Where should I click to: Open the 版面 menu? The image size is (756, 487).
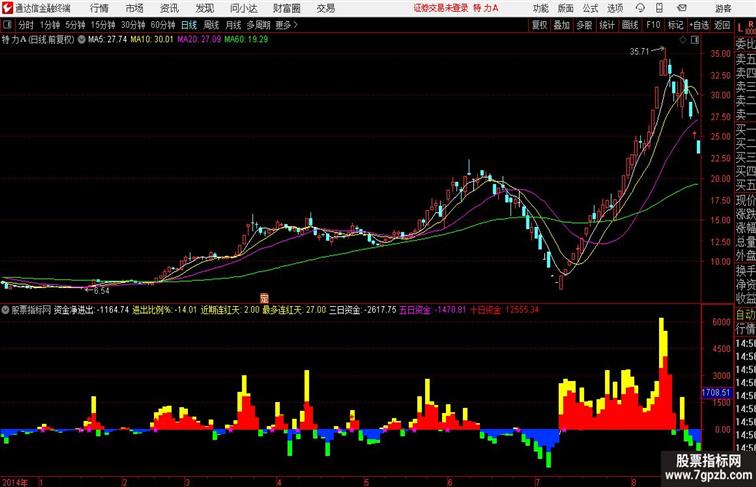click(x=566, y=8)
